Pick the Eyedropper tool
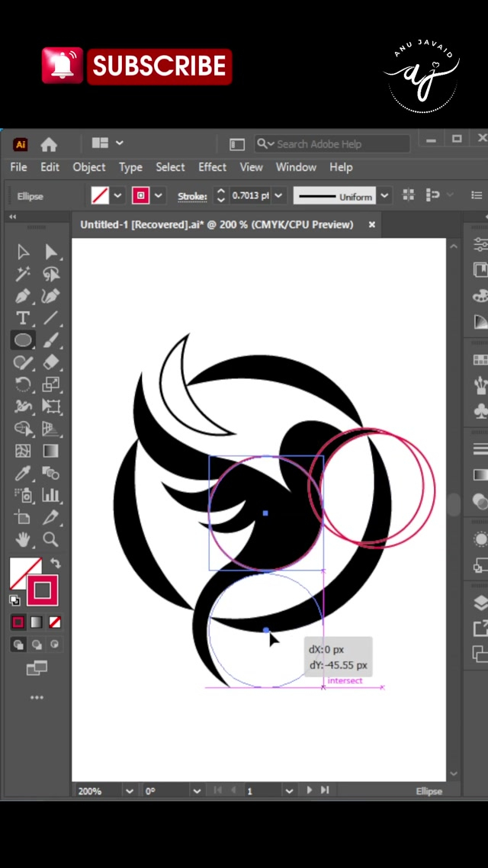The width and height of the screenshot is (488, 868). point(23,473)
